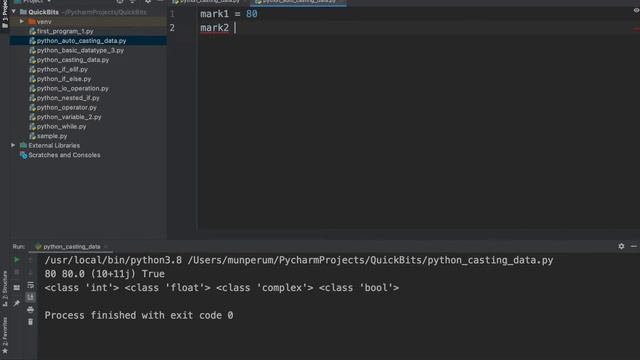Click the Scratches and Consoles icon
The width and height of the screenshot is (640, 360).
pyautogui.click(x=24, y=155)
